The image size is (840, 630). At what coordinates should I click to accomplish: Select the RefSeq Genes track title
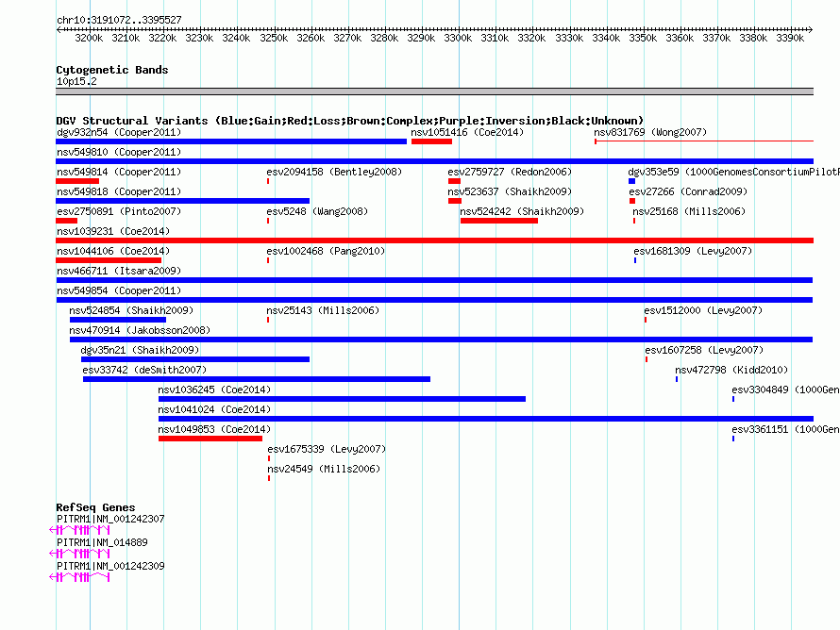tap(95, 507)
